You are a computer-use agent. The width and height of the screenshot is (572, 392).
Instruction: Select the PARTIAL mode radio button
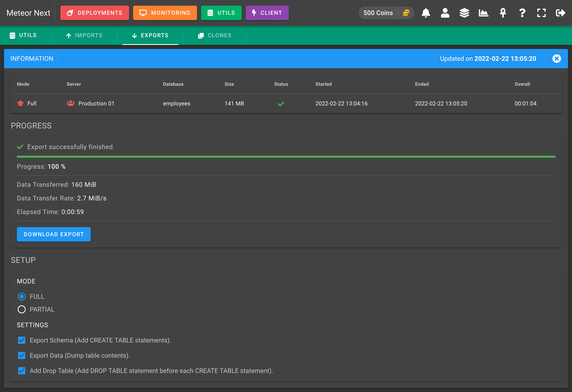point(22,309)
